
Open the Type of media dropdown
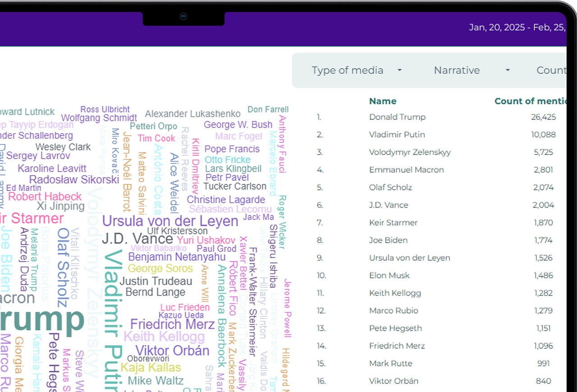(356, 70)
